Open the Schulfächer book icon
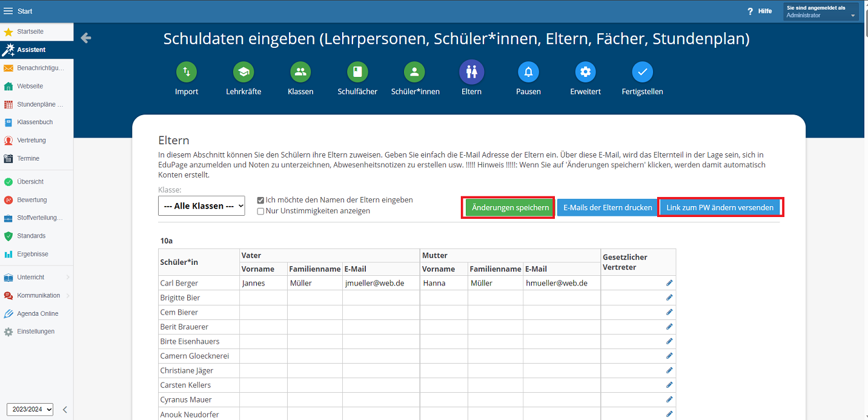Screen dimensions: 868x420 [x=357, y=72]
